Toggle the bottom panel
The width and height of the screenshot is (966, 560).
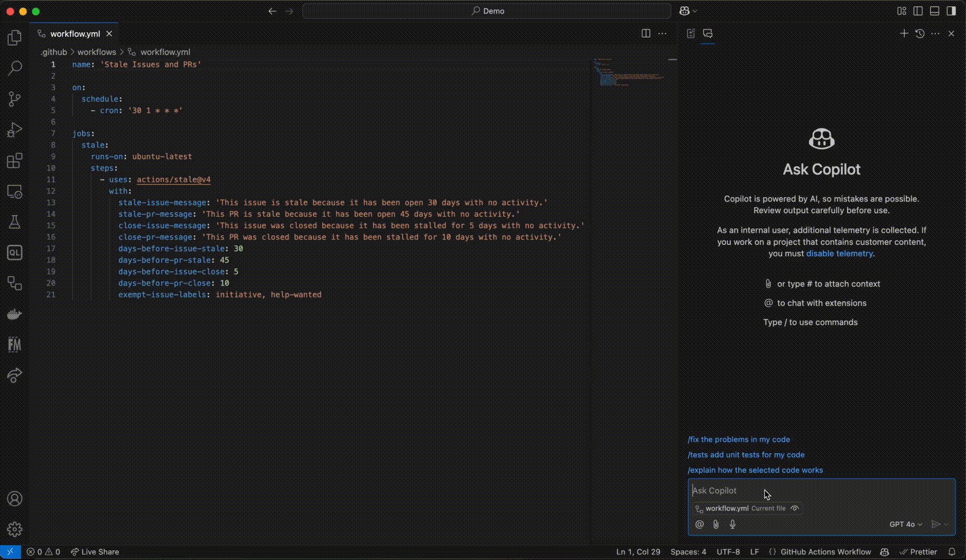(935, 11)
